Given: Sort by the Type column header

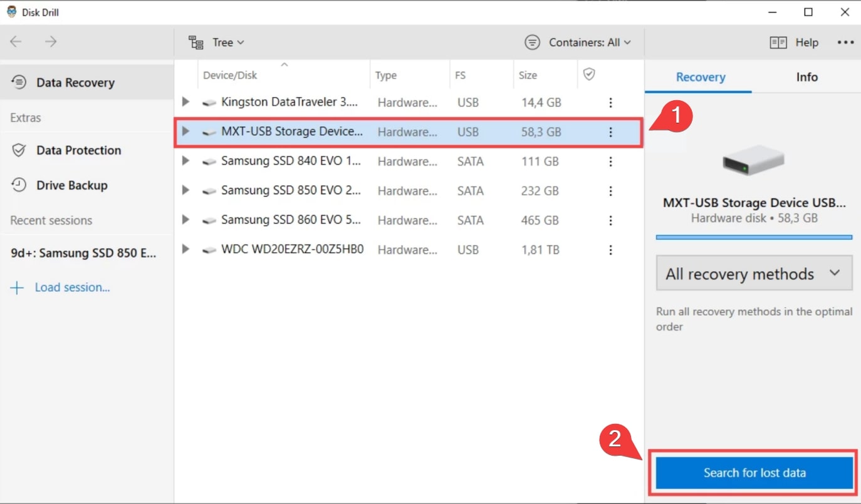Looking at the screenshot, I should [x=386, y=75].
